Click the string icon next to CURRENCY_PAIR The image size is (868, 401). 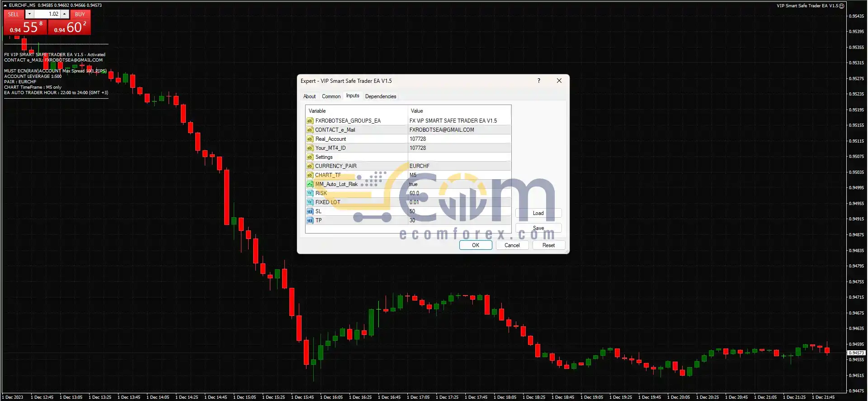pos(310,166)
